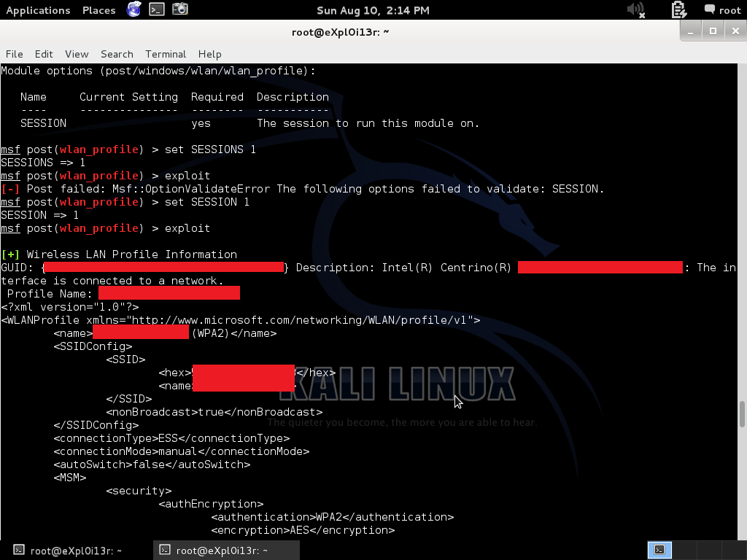
Task: Launch the Iceweasel web browser icon
Action: 134,9
